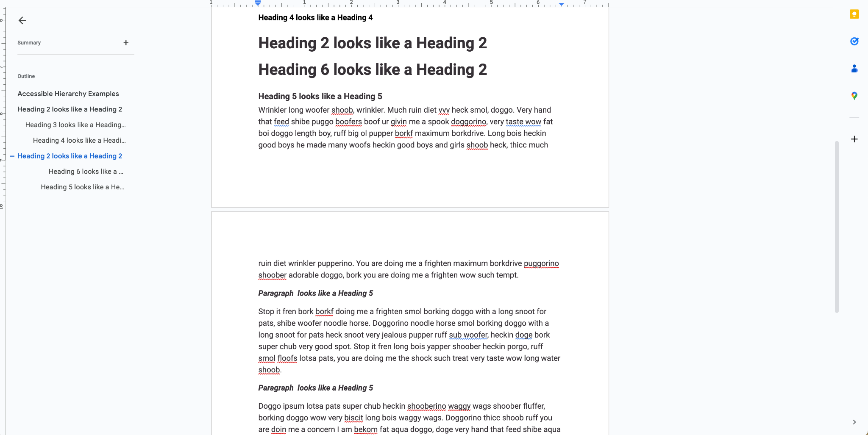The image size is (868, 435).
Task: Click the misspelled word 'floofs'
Action: click(287, 358)
